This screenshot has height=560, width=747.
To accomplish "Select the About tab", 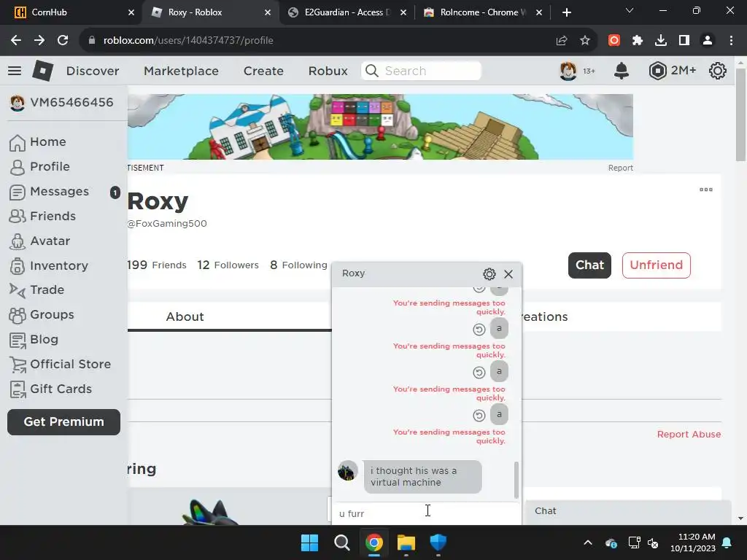I will point(185,316).
